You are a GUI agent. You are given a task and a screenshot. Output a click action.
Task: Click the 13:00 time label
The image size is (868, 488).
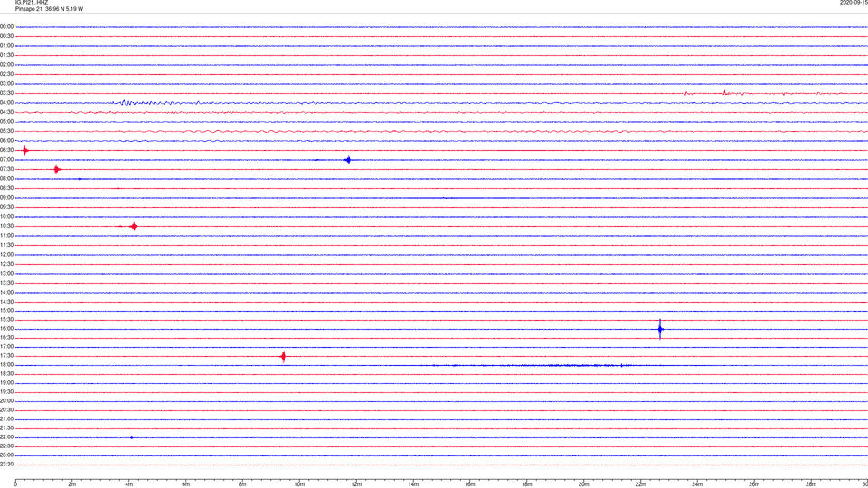7,273
